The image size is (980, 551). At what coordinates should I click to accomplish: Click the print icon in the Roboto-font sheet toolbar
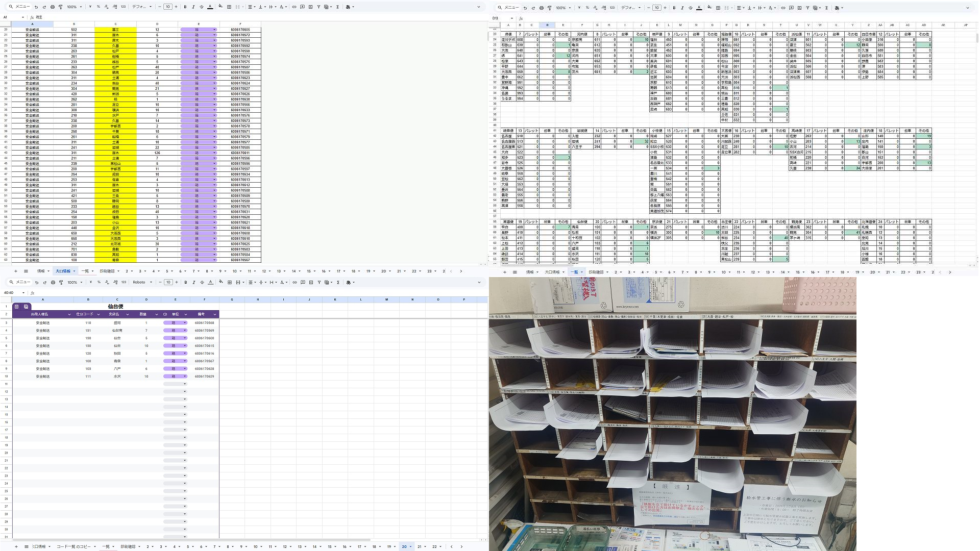(53, 282)
